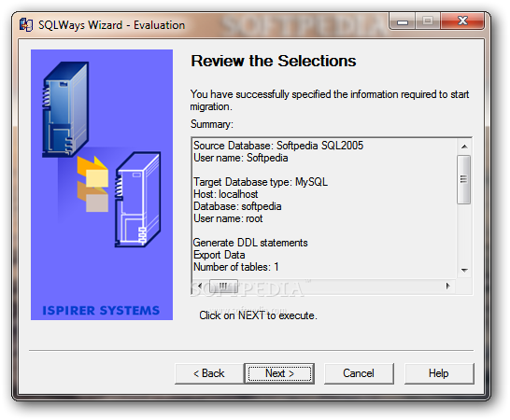Click Next to execute migration
Screen dimensions: 510x420
[279, 373]
